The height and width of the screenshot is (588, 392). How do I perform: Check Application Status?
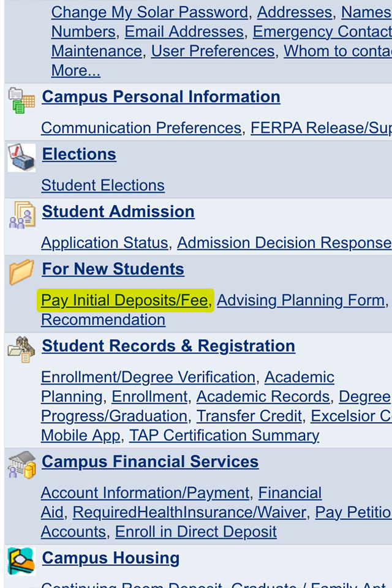tap(104, 243)
